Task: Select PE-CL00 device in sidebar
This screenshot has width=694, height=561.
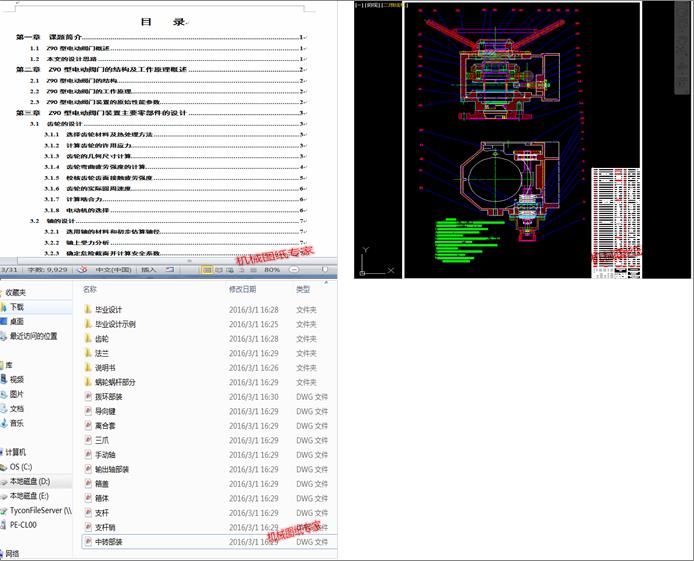Action: [23, 525]
